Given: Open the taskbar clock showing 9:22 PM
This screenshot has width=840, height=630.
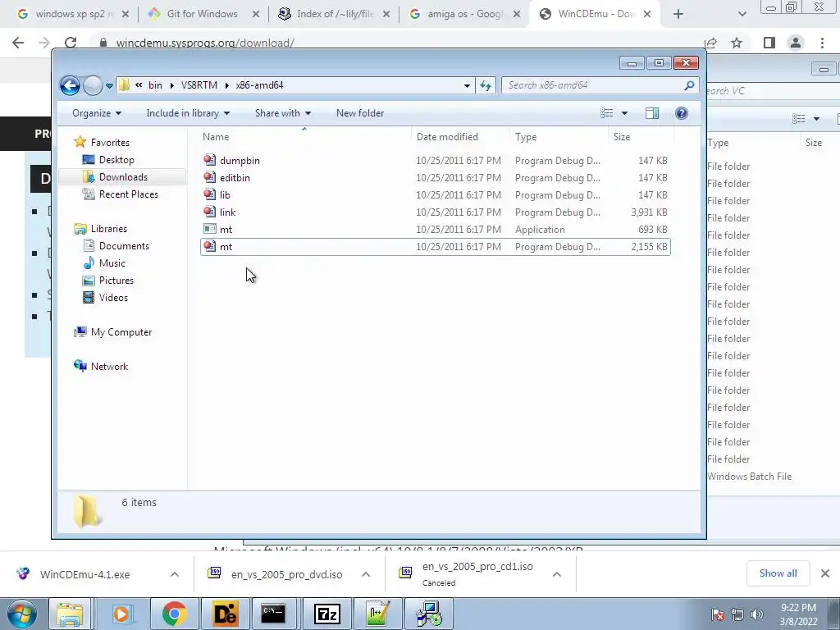Looking at the screenshot, I should 798,614.
